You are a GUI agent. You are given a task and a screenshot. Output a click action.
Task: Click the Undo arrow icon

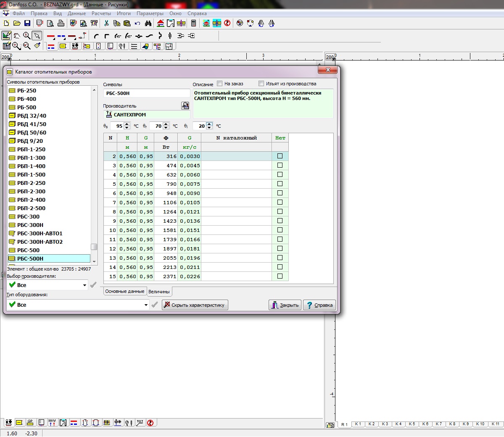click(x=137, y=23)
